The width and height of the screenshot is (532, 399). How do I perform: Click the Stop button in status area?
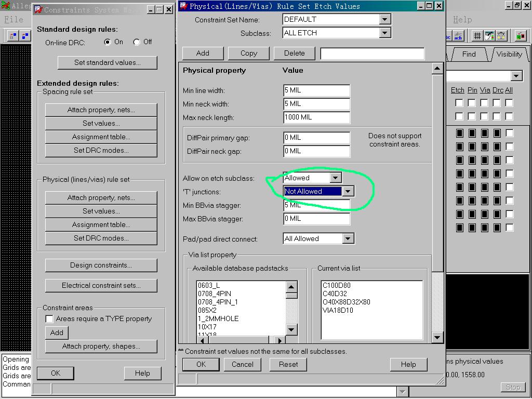513,387
